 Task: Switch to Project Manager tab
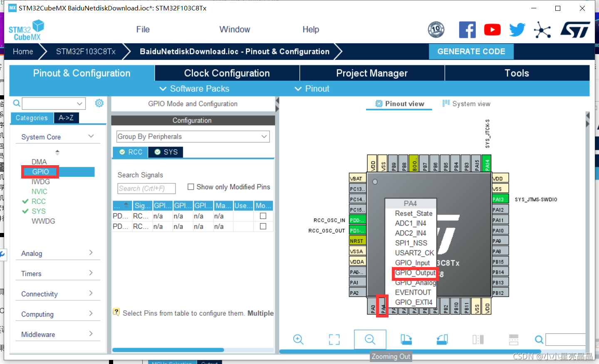coord(372,73)
